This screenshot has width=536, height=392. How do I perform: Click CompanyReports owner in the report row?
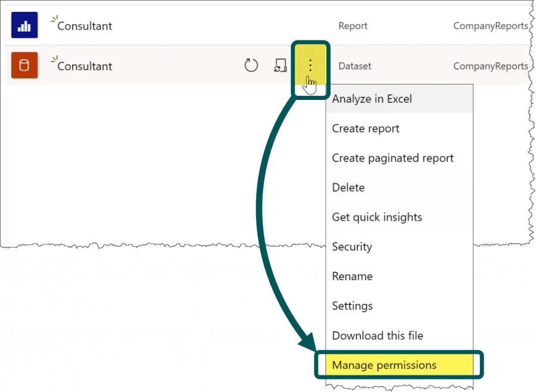tap(490, 26)
